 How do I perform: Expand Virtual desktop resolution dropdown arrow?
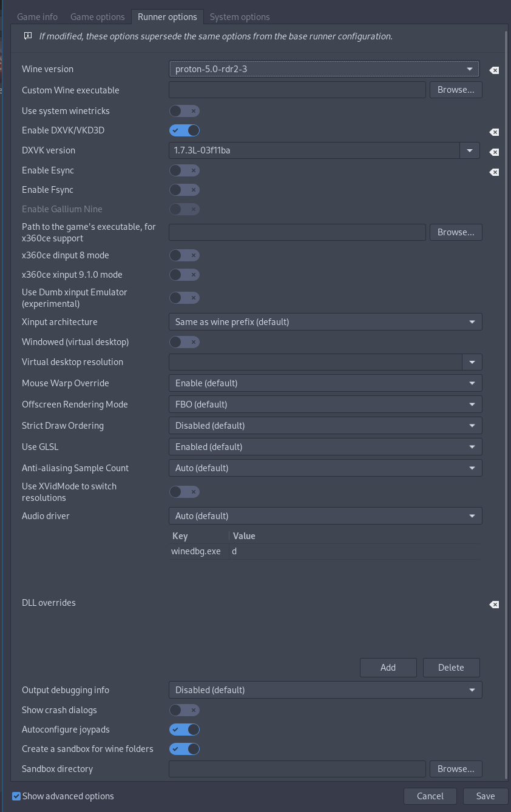click(x=472, y=362)
